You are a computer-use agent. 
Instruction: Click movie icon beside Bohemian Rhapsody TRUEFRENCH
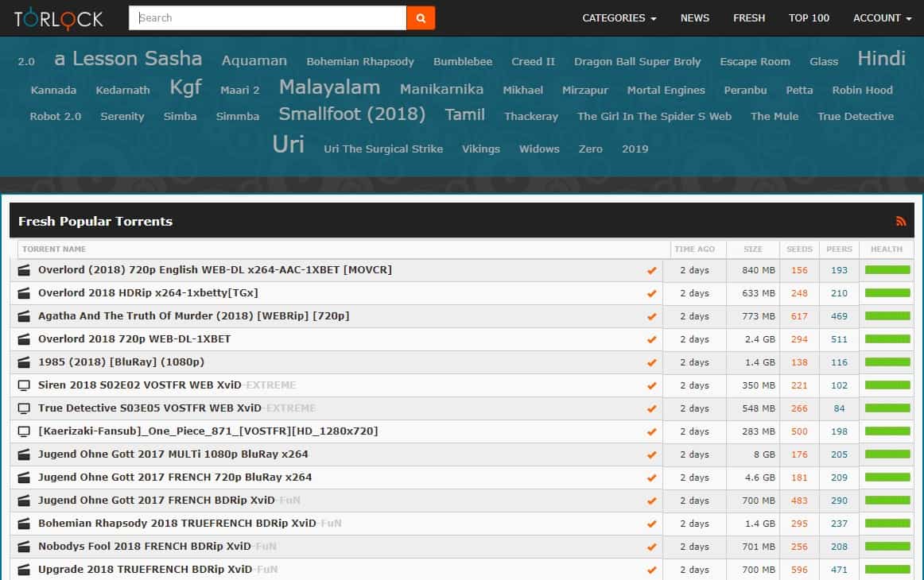(24, 524)
